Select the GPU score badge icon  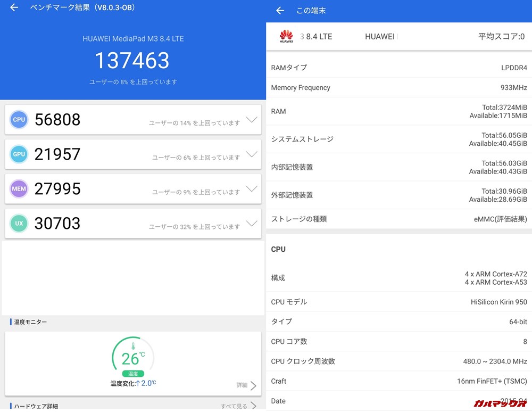[x=19, y=154]
